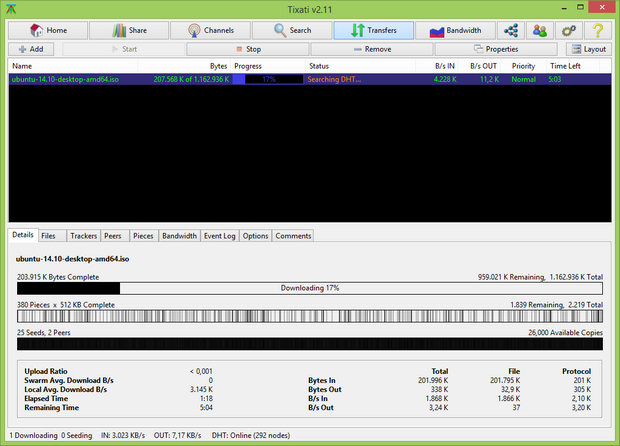Click the DHT network nodes icon
The height and width of the screenshot is (446, 620).
[511, 30]
